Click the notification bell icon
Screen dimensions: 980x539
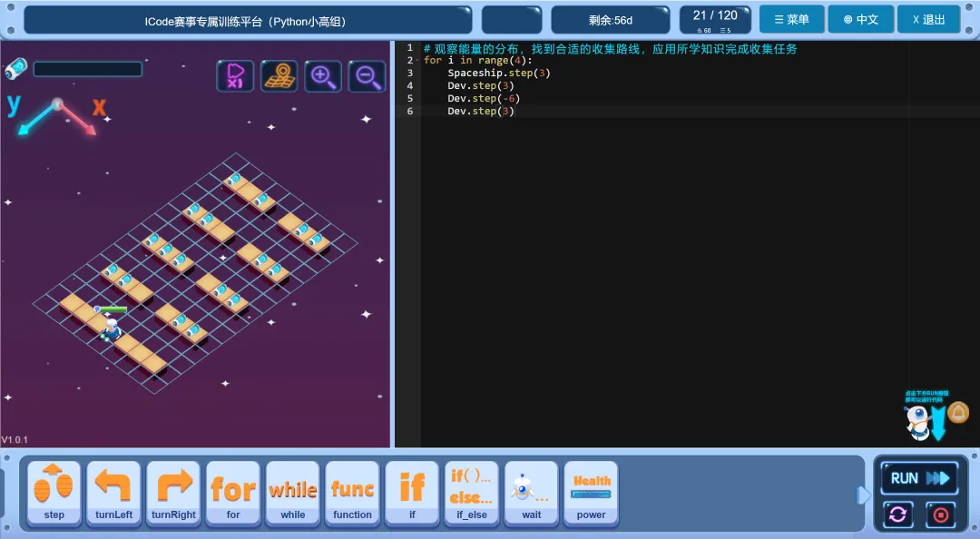click(x=958, y=413)
